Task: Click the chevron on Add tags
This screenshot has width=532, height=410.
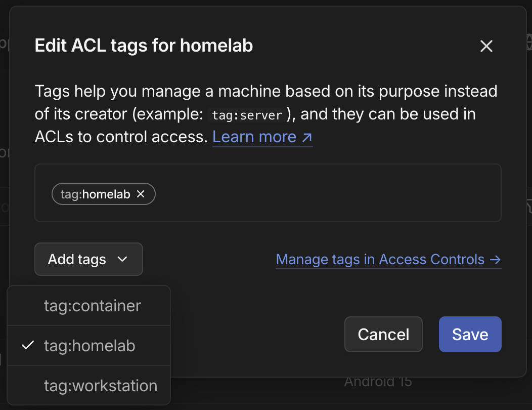Action: (x=122, y=260)
